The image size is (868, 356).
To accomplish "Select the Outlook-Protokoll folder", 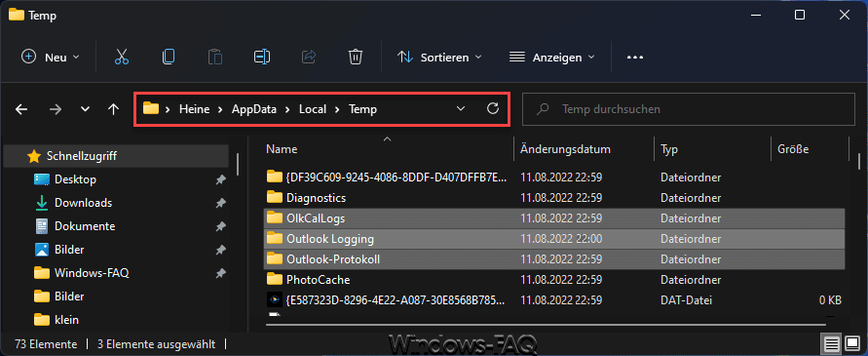I will (x=554, y=259).
